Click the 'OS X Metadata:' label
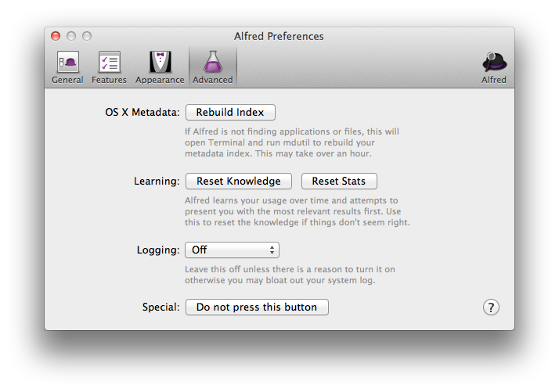This screenshot has width=559, height=392. tap(142, 112)
